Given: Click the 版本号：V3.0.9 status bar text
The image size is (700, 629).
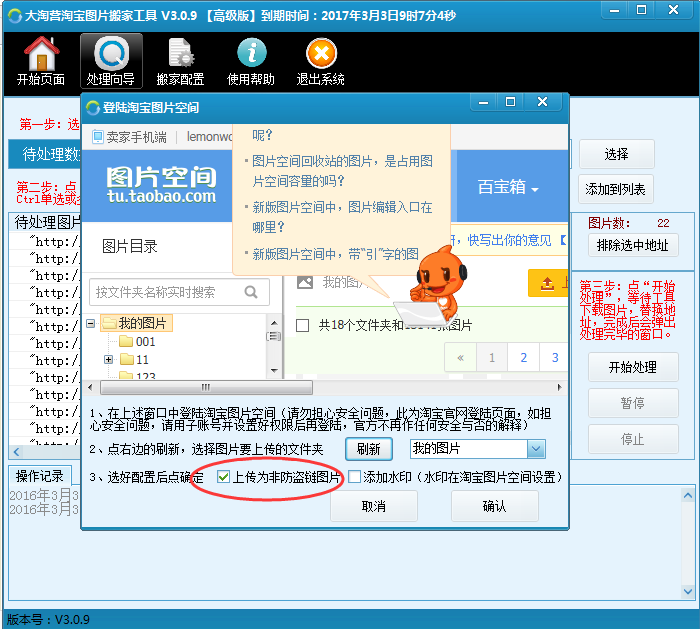Looking at the screenshot, I should coord(48,620).
